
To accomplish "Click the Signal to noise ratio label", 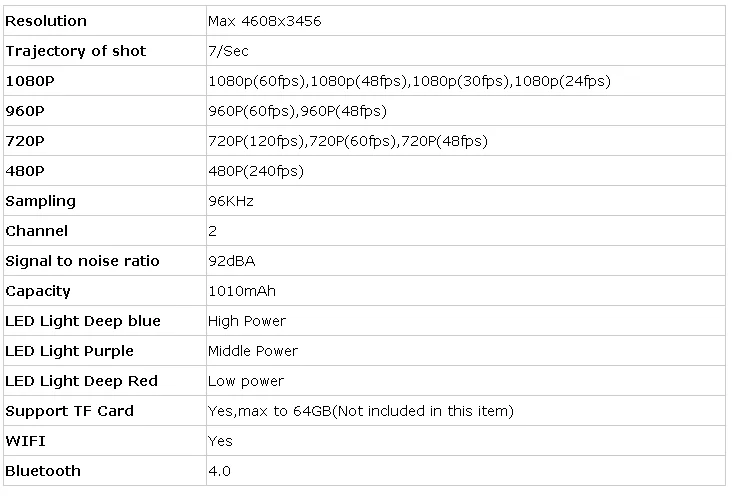I will pos(83,261).
